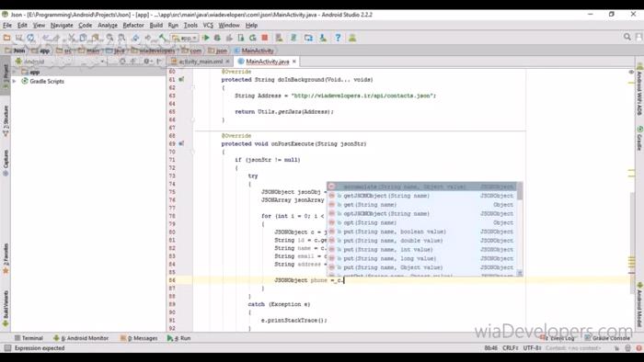Click the Debug app bug icon
The image size is (644, 362).
tap(217, 38)
